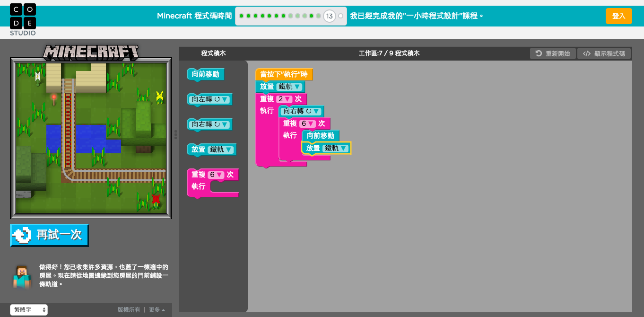Expand the 更多 footer menu
The image size is (644, 317).
(157, 310)
